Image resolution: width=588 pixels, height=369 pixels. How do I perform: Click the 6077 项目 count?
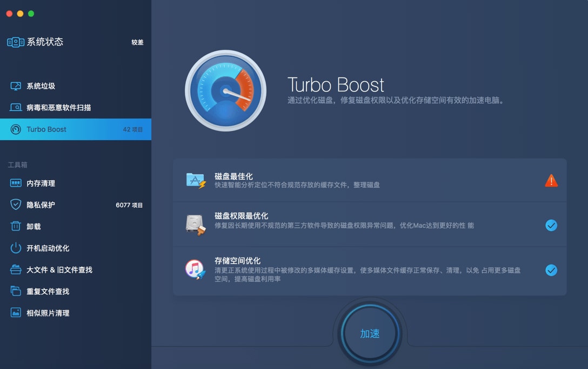pos(129,205)
